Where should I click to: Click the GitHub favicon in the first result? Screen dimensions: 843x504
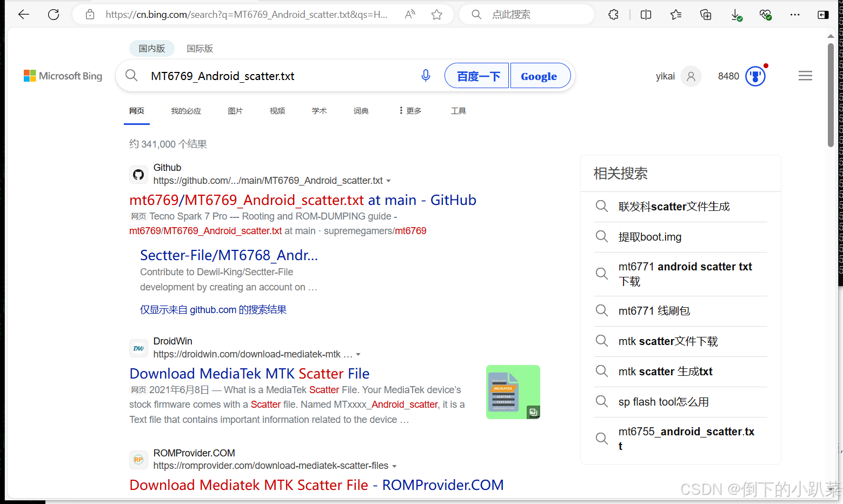tap(138, 175)
